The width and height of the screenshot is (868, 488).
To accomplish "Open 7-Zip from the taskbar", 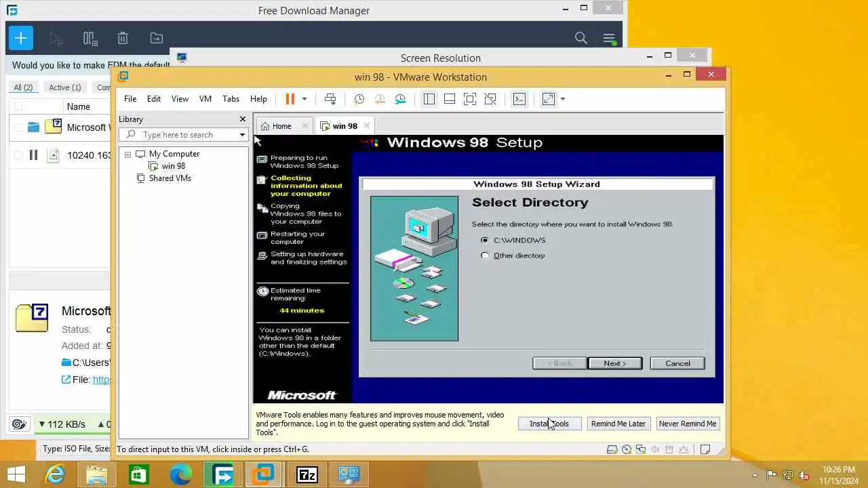I will pos(307,474).
